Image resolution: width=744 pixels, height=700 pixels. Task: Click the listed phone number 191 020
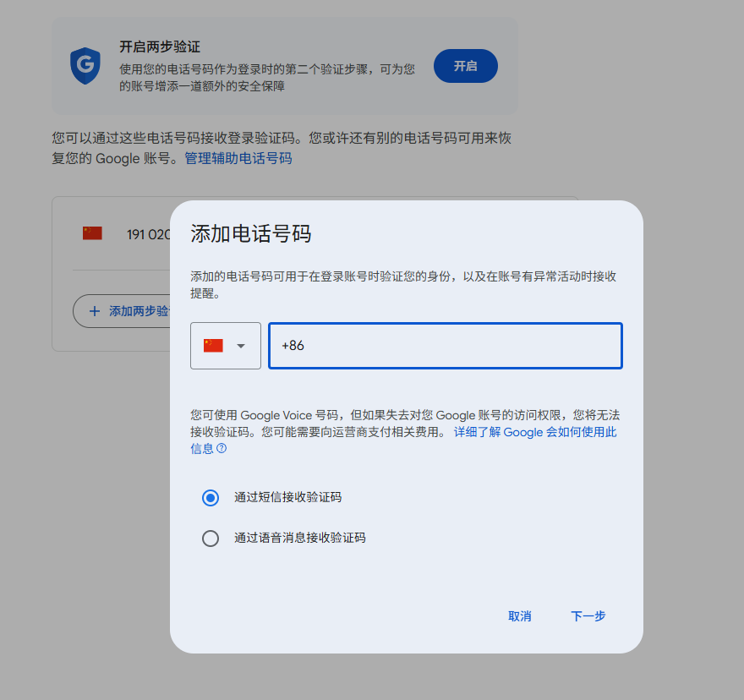tap(149, 234)
